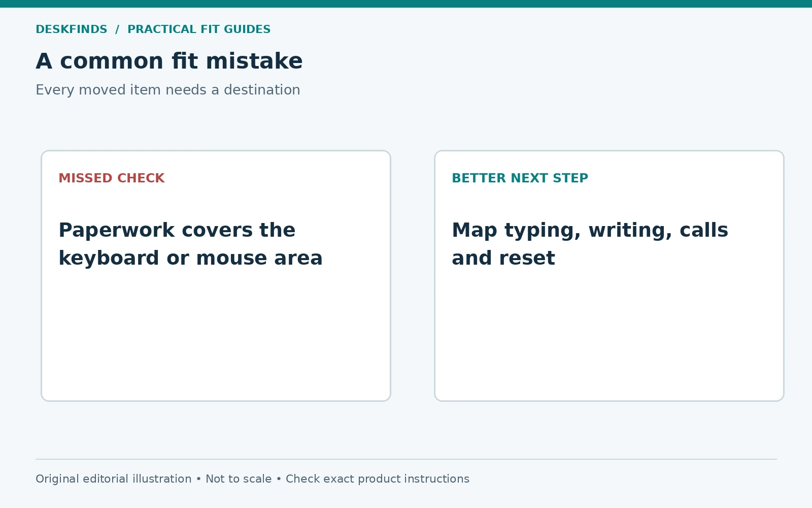This screenshot has width=812, height=508.
Task: Click 'Map typing, writing, calls and reset'
Action: point(590,244)
